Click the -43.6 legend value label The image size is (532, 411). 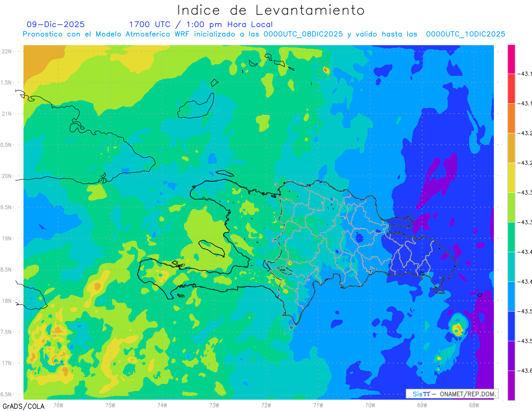525,371
